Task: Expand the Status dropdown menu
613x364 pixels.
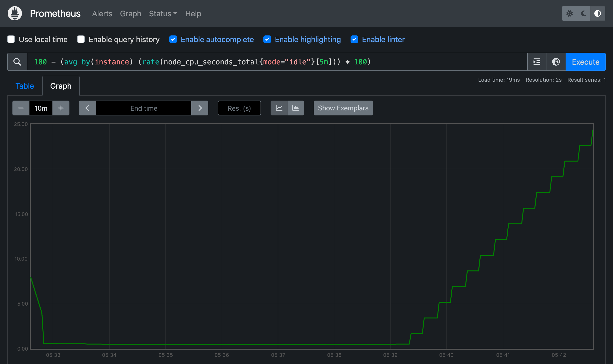Action: [x=163, y=13]
